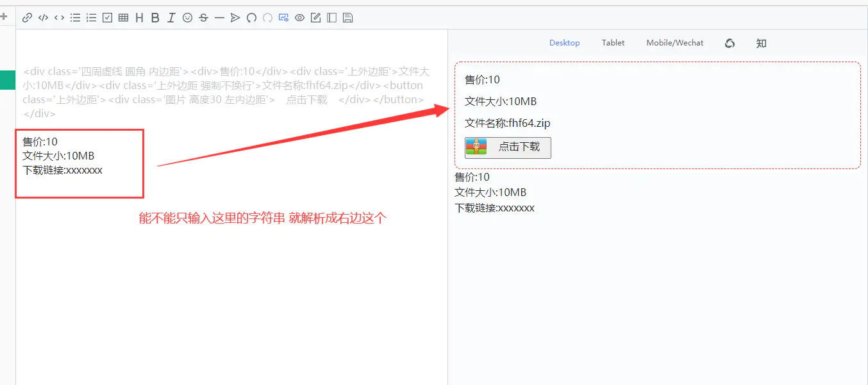
Task: Switch preview to Desktop
Action: tap(565, 43)
